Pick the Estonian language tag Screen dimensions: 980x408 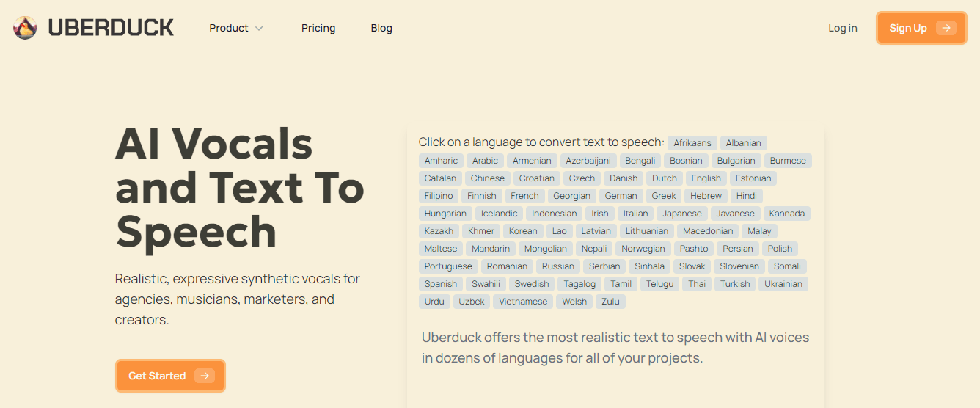tap(753, 178)
